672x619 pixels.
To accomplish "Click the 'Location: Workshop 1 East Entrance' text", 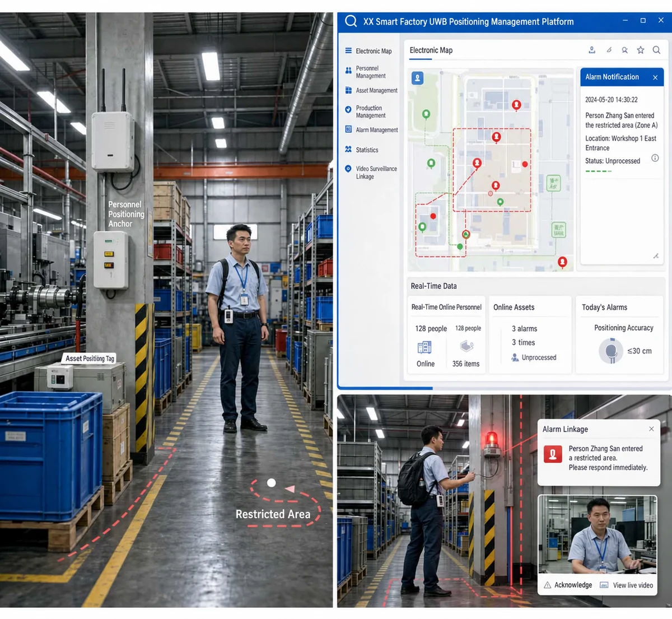I will click(x=621, y=143).
